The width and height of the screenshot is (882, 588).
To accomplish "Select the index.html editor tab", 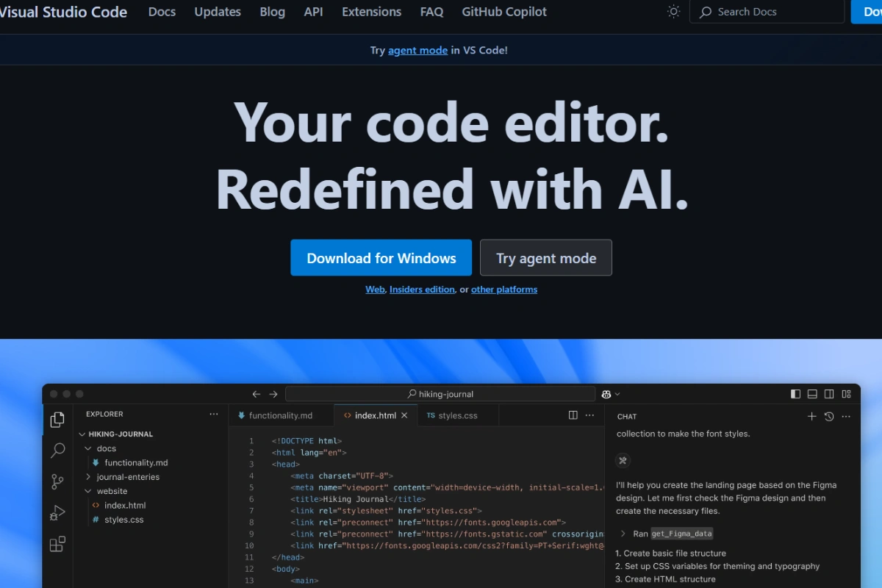I will point(375,415).
